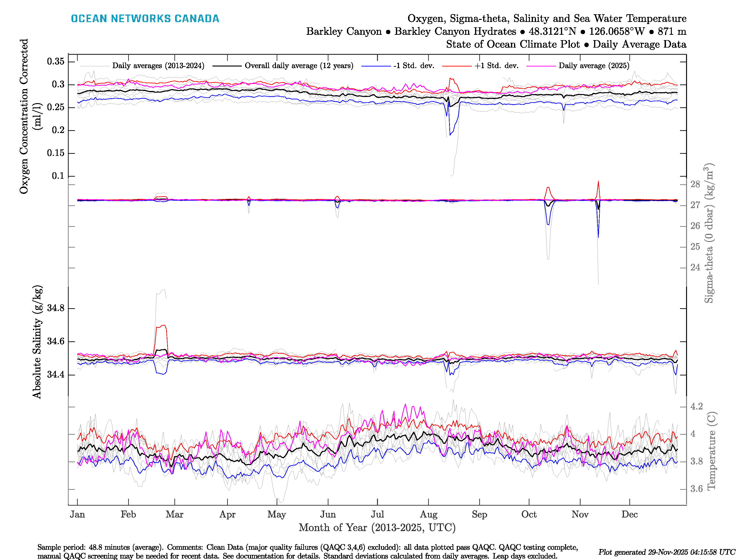This screenshot has height=560, width=747.
Task: Click the plot generated timestamp text
Action: point(667,552)
